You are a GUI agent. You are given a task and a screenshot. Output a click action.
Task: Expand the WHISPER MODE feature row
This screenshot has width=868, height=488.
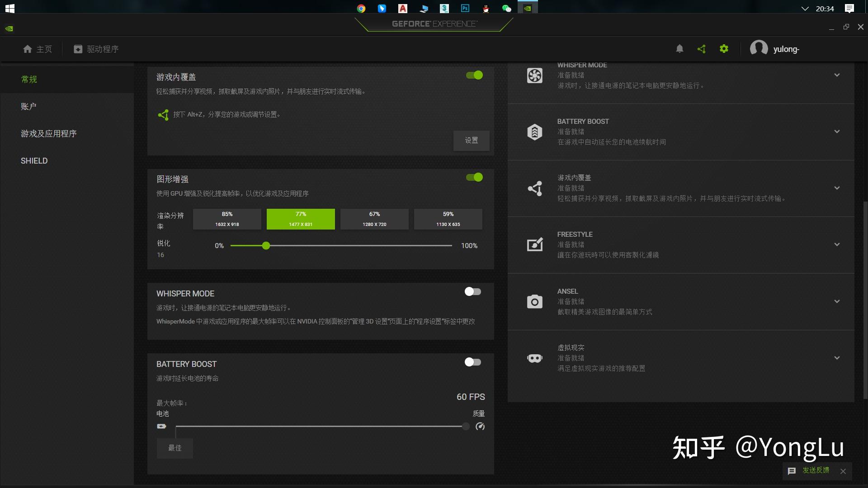click(837, 75)
